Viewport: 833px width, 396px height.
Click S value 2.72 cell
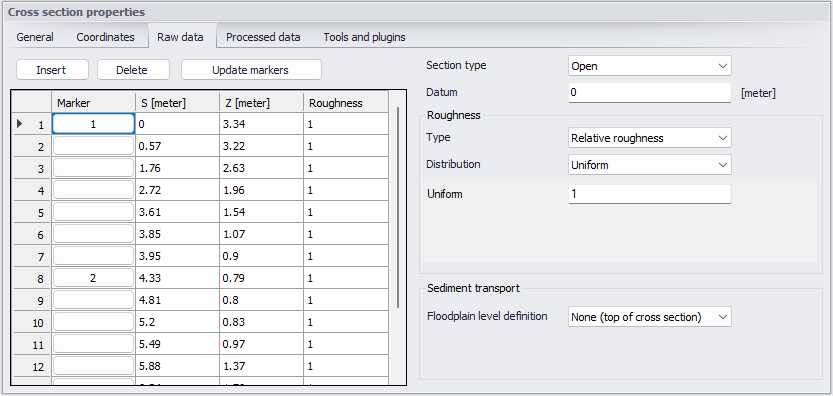coord(177,190)
